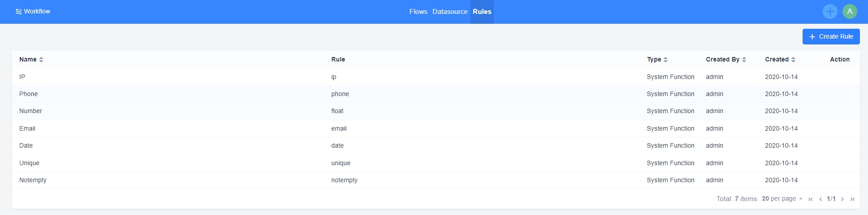Image resolution: width=868 pixels, height=215 pixels.
Task: Click the round plus icon in header
Action: click(830, 12)
